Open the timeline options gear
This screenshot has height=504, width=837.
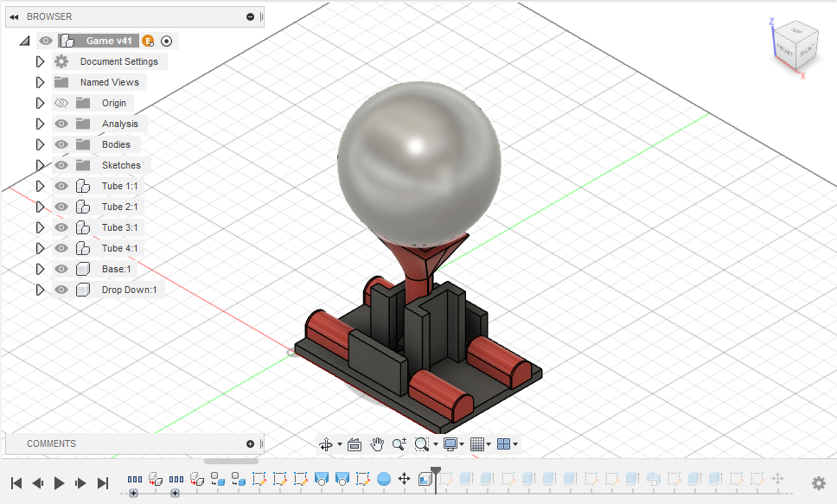[x=818, y=483]
